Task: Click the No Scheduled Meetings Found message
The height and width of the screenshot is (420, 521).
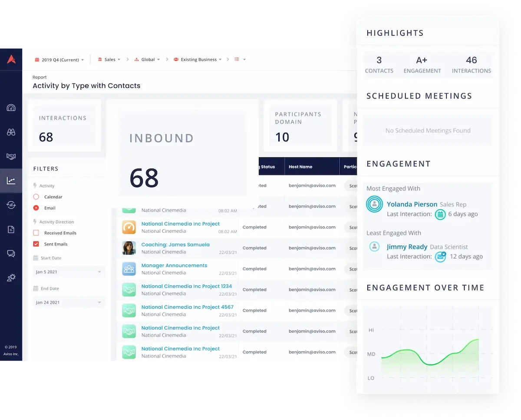Action: tap(428, 130)
